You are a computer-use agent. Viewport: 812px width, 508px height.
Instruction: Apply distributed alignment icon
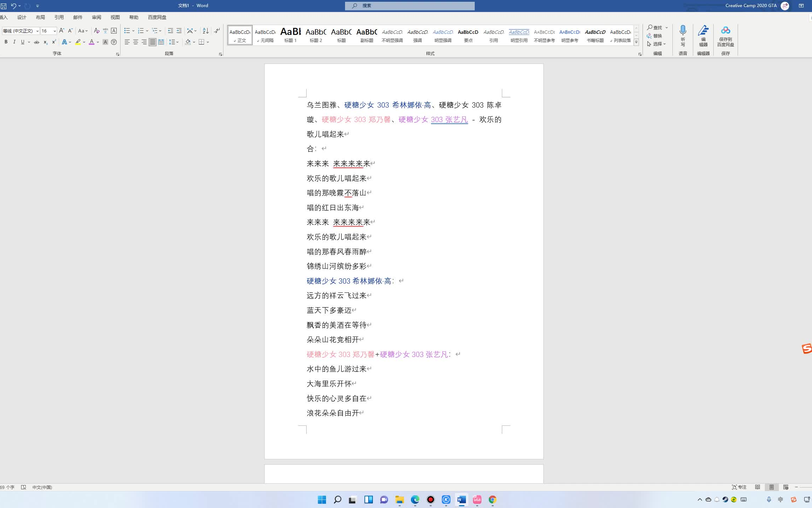click(161, 42)
